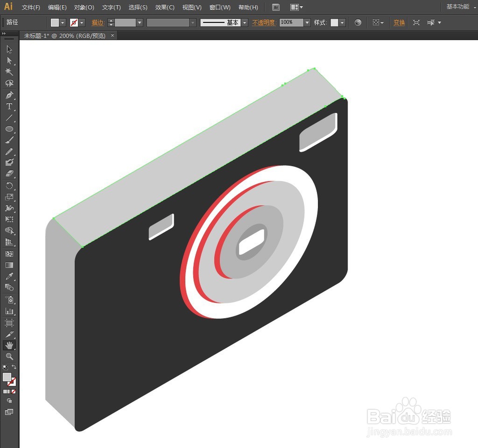Select the Selection tool arrow
The image size is (478, 448).
point(9,49)
